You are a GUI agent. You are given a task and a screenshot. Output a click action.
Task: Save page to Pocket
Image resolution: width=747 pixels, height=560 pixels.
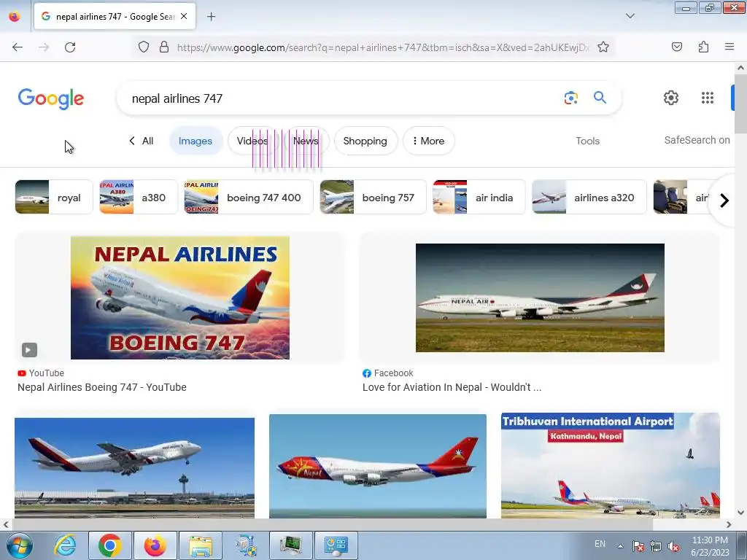click(x=677, y=47)
